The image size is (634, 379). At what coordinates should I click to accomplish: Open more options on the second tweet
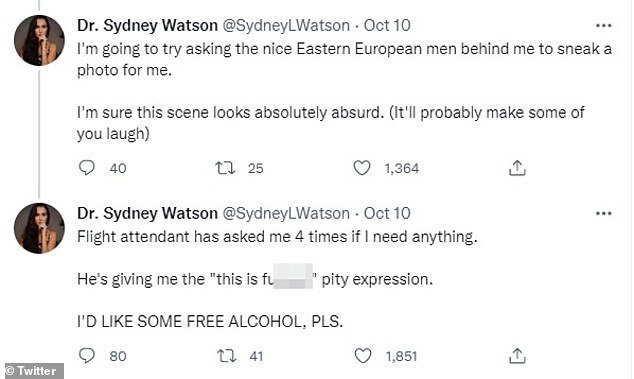click(x=604, y=213)
